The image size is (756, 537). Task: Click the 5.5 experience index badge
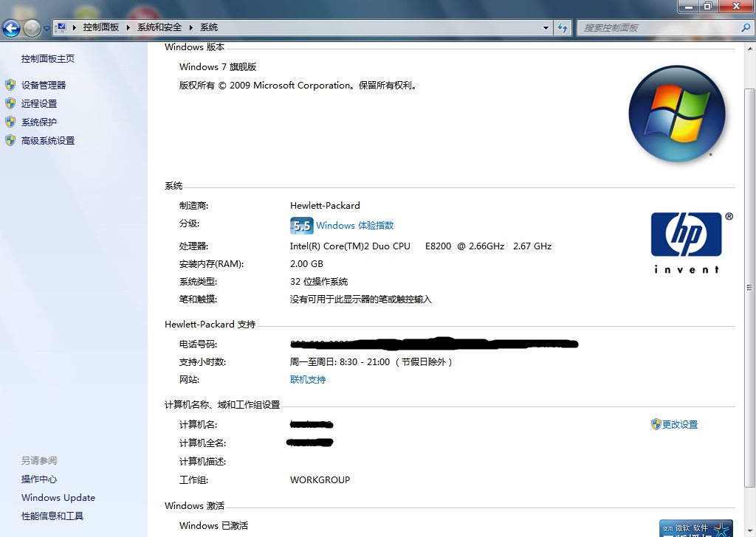[x=302, y=226]
